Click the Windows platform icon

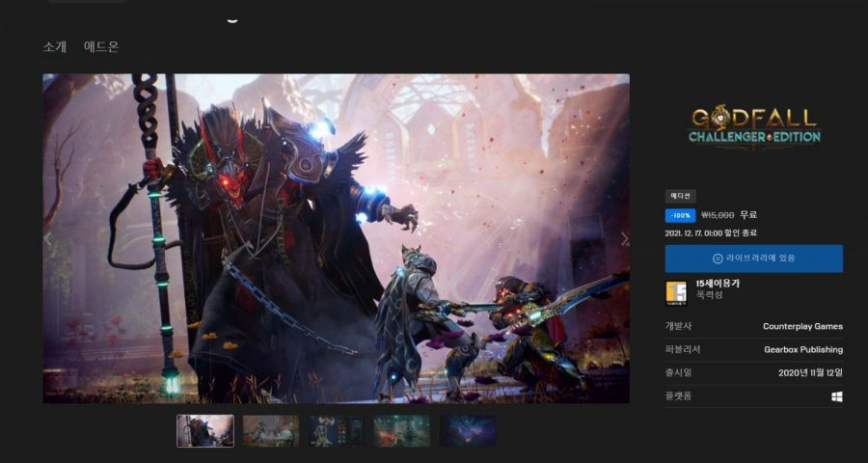(x=837, y=396)
